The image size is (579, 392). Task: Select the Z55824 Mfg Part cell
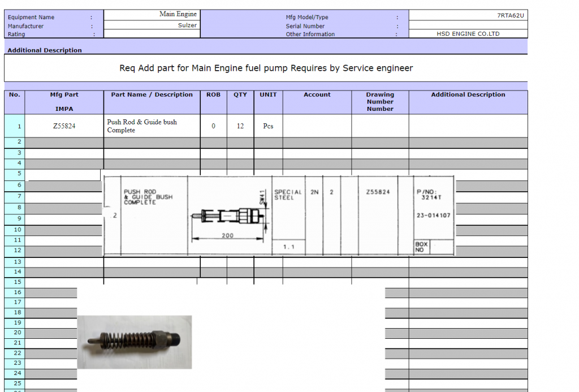pyautogui.click(x=64, y=126)
